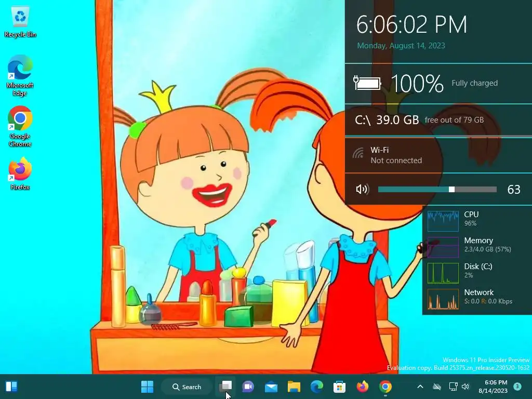Expand the hidden tray icons chevron
The image size is (532, 399).
pos(420,387)
